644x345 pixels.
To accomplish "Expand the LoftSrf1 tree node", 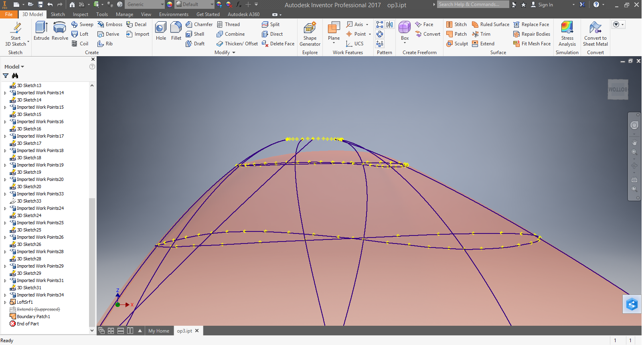I will point(5,302).
